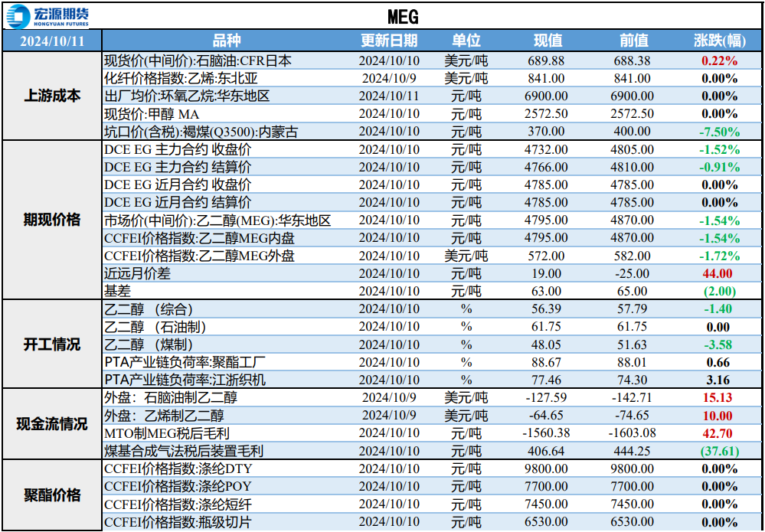Viewport: 765px width, 532px height.
Task: Select the current value 4732.00
Action: coord(547,149)
